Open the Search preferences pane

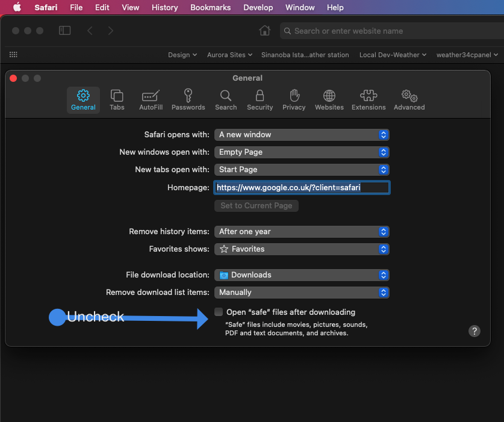click(x=226, y=101)
